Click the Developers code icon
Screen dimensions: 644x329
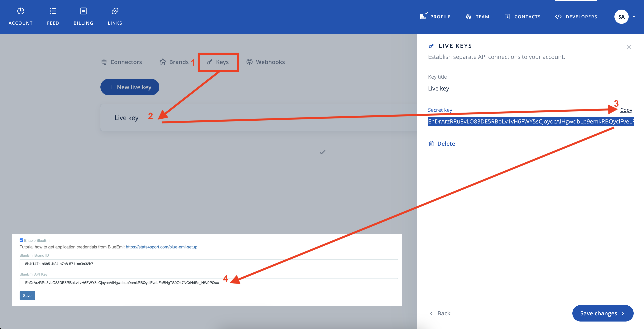558,17
